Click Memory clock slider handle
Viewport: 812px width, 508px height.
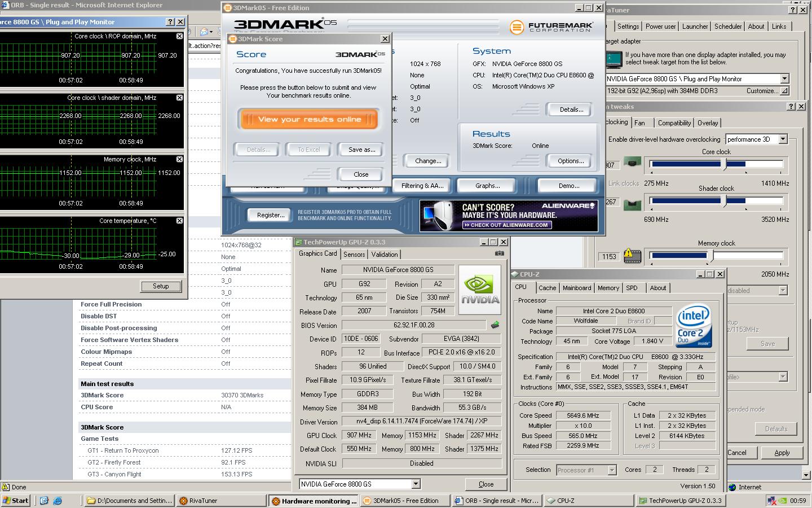tap(710, 256)
